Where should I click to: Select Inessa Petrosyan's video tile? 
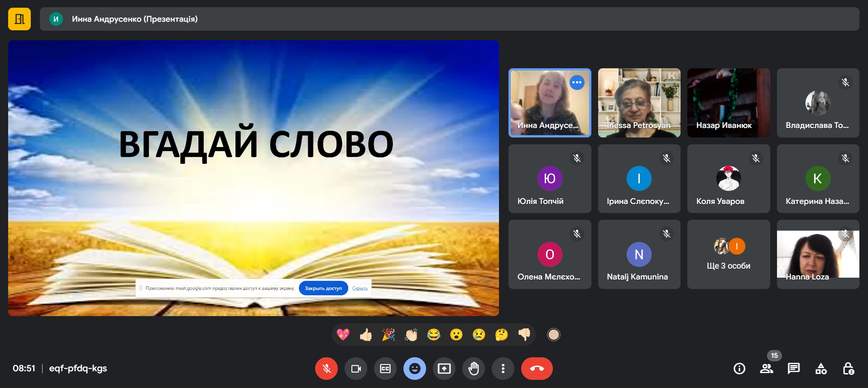pos(639,103)
